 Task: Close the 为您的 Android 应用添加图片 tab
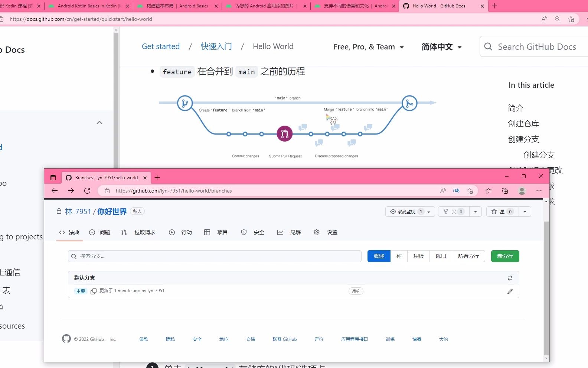(x=305, y=6)
